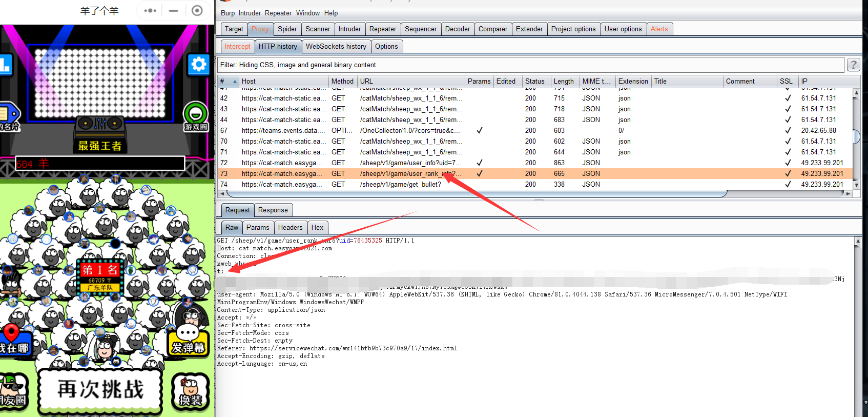Viewport: 868px width, 417px height.
Task: Open the Filter settings bar
Action: [x=530, y=65]
